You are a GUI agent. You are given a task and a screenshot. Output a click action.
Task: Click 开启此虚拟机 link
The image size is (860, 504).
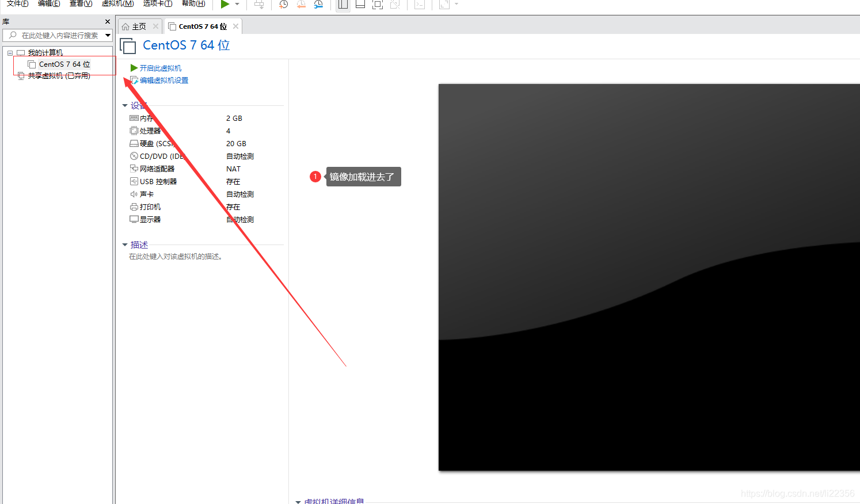[x=161, y=68]
